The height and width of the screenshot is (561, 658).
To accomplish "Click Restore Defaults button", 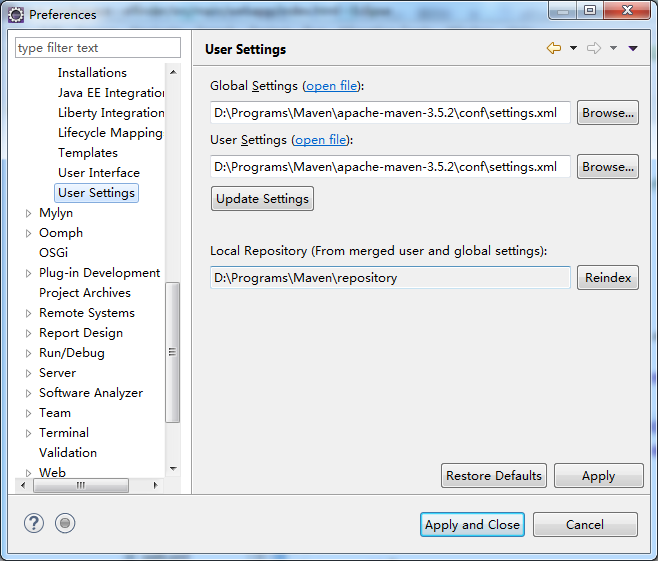I will click(494, 475).
